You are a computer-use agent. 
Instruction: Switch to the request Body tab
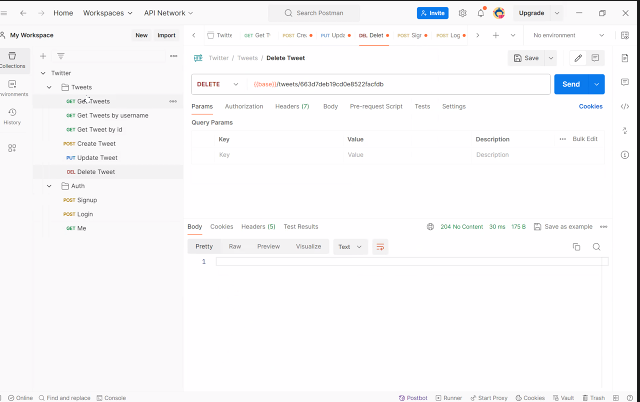(331, 107)
